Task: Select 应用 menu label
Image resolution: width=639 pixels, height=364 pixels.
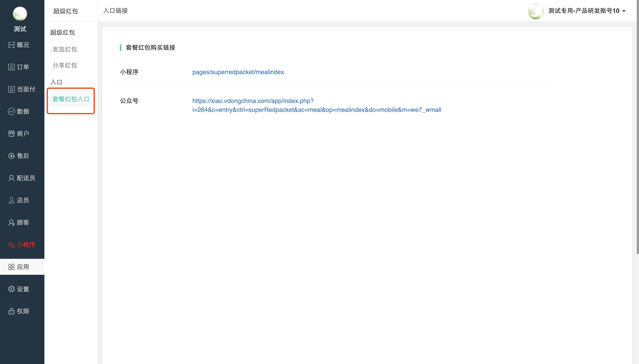Action: tap(23, 267)
